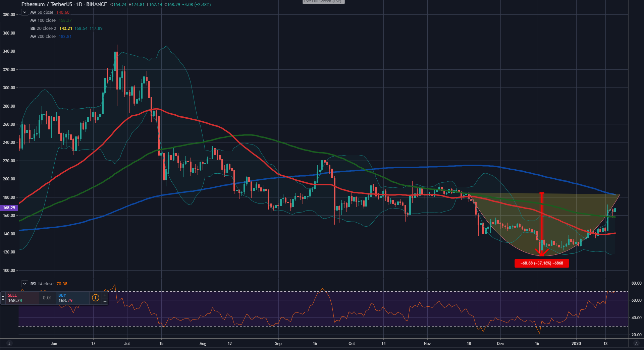Screen dimensions: 644x350
Task: Click Exit Full Screen button at top
Action: (323, 2)
